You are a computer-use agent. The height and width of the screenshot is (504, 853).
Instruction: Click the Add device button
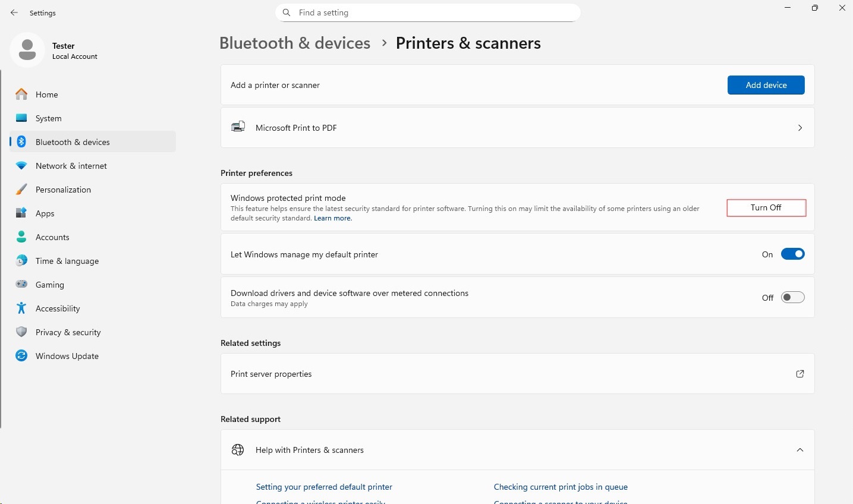pyautogui.click(x=766, y=85)
